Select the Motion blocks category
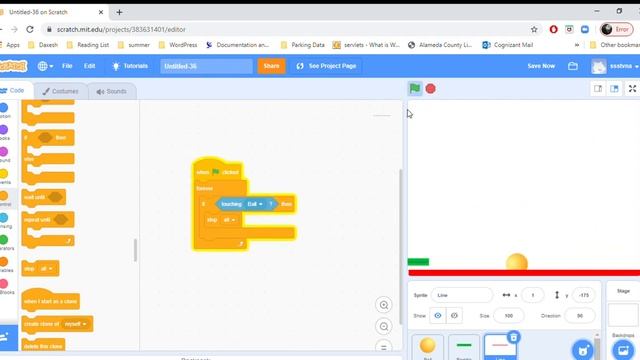 point(5,111)
